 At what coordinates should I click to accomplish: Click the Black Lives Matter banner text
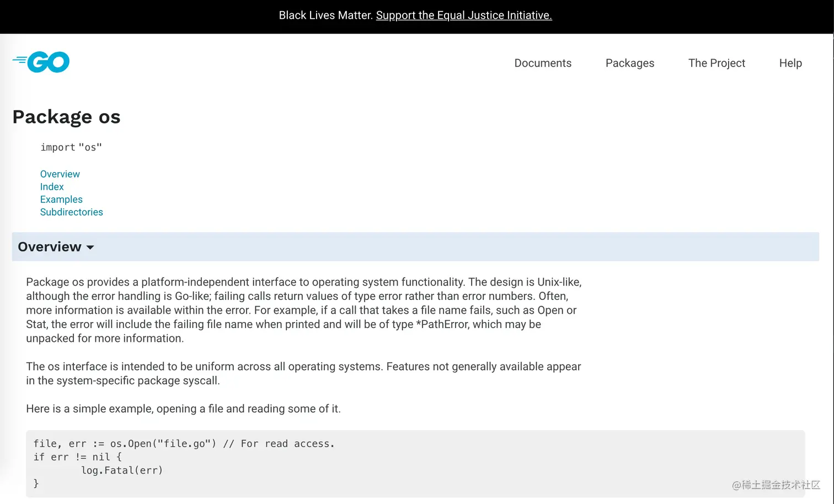click(x=326, y=15)
